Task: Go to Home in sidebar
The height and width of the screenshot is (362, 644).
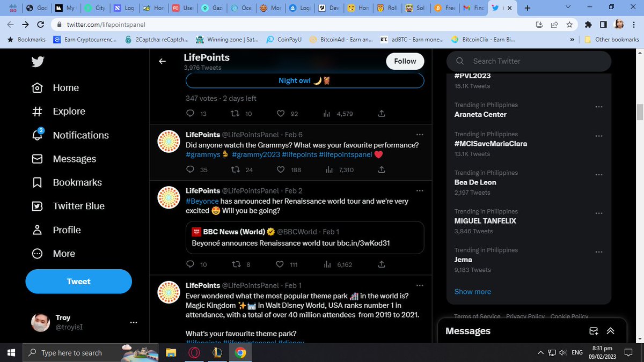Action: [x=56, y=88]
